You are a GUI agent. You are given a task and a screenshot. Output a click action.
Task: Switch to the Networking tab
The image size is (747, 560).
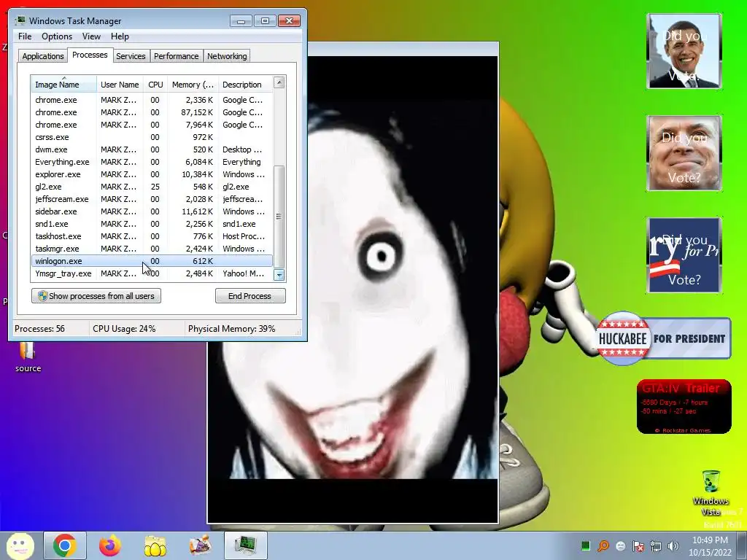tap(227, 56)
